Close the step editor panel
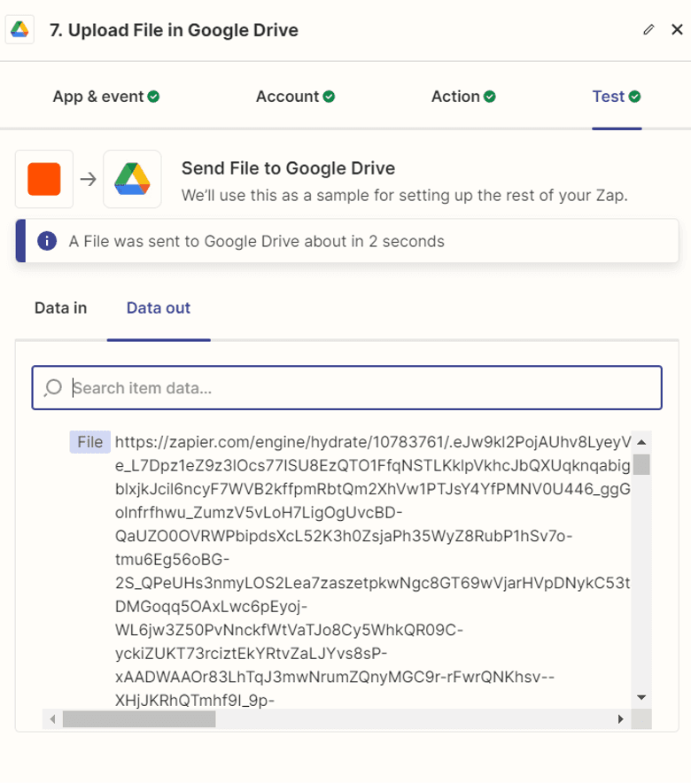Screen dimensions: 691x784 [x=677, y=29]
